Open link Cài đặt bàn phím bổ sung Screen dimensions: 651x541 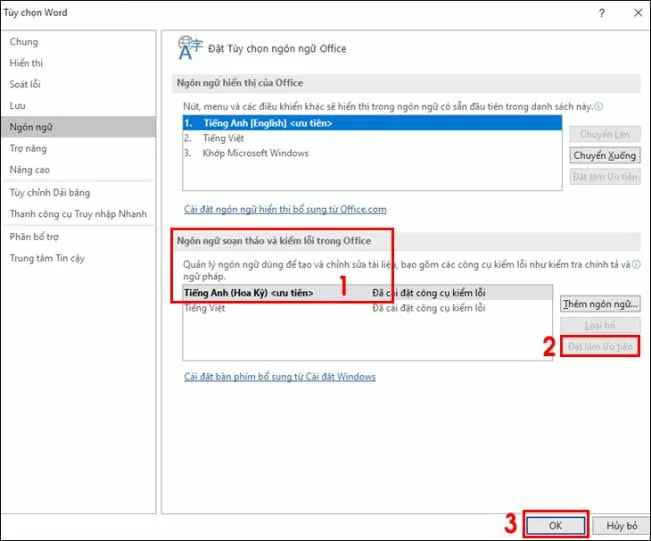click(x=280, y=377)
